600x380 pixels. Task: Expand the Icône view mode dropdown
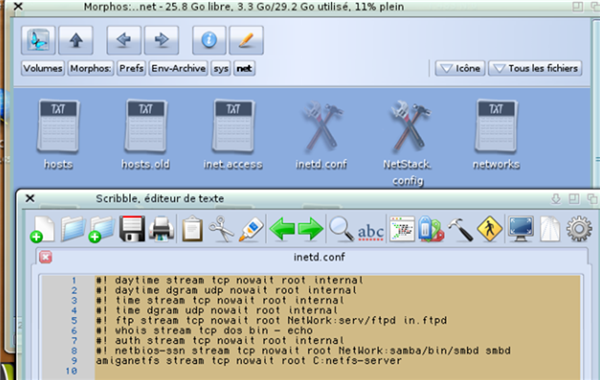pyautogui.click(x=460, y=68)
